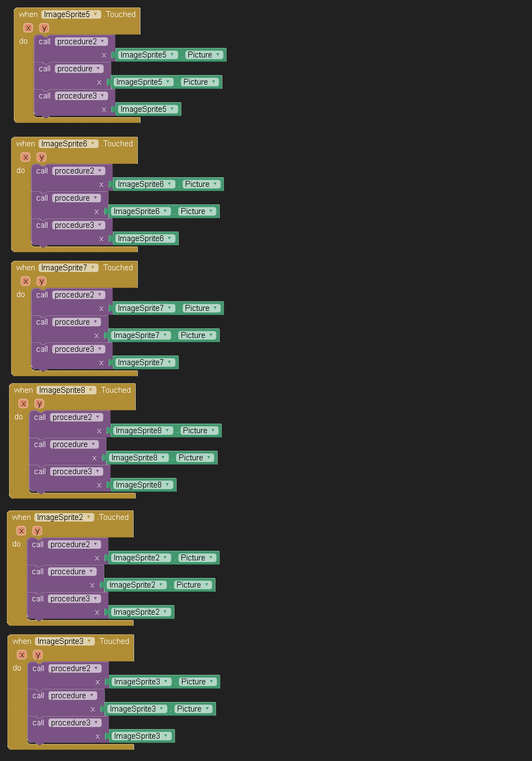Click y parameter of ImageSprite6 Touched event

coord(41,157)
